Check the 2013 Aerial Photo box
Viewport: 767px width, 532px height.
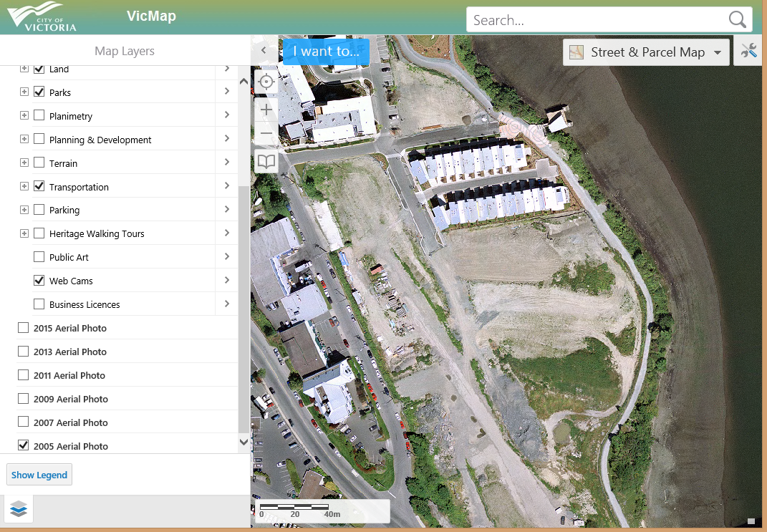coord(23,351)
